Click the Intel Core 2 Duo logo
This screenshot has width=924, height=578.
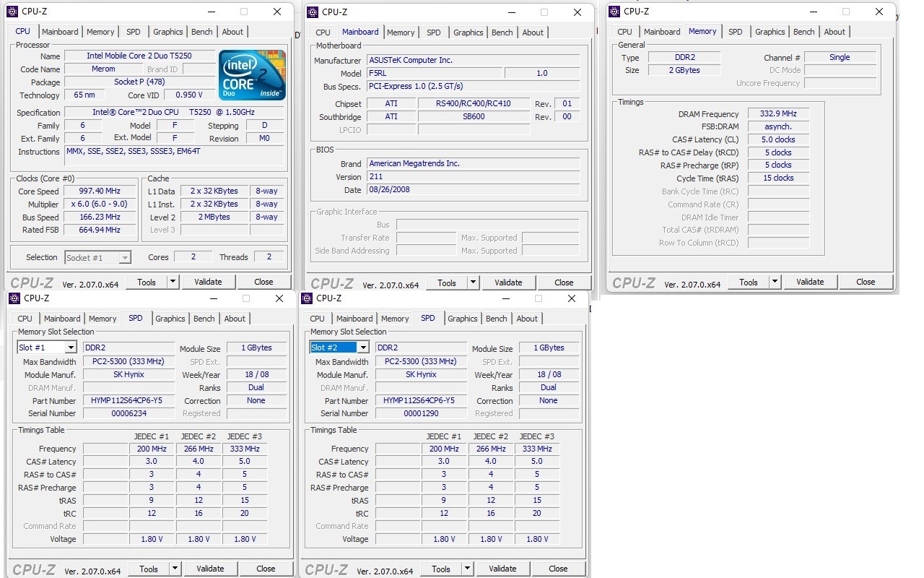(252, 74)
